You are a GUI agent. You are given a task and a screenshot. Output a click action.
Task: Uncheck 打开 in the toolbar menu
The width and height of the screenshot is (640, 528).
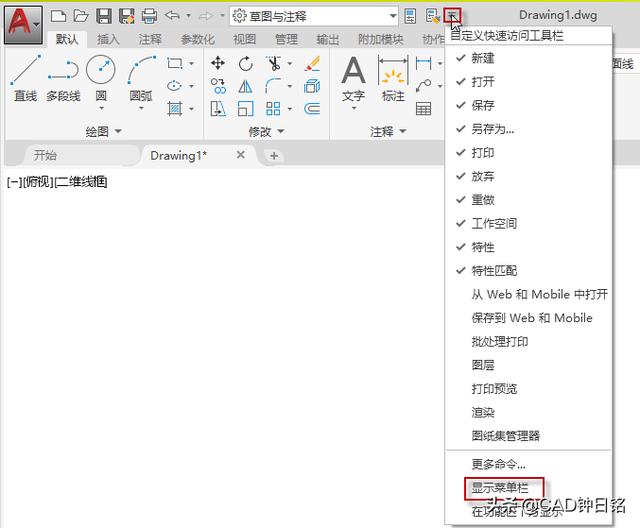coord(529,82)
